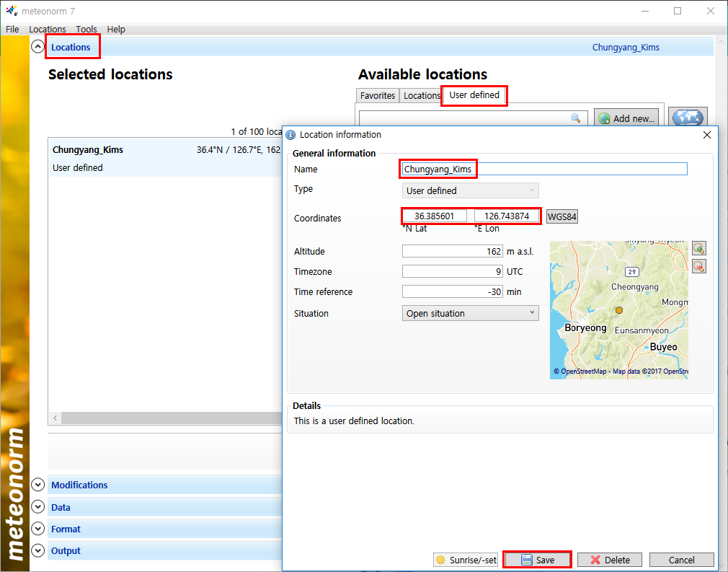This screenshot has width=728, height=572.
Task: Expand the Output section
Action: 38,551
